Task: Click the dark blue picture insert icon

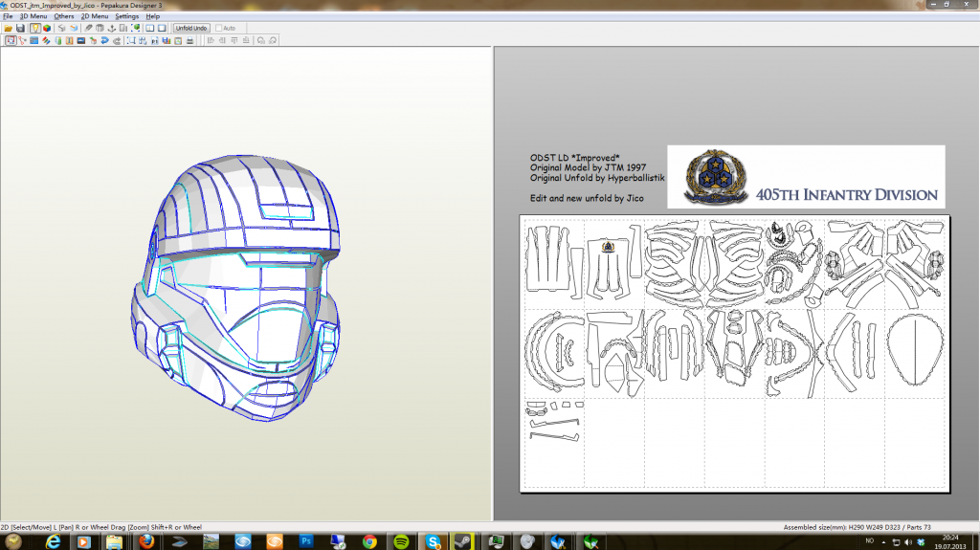Action: click(x=81, y=40)
